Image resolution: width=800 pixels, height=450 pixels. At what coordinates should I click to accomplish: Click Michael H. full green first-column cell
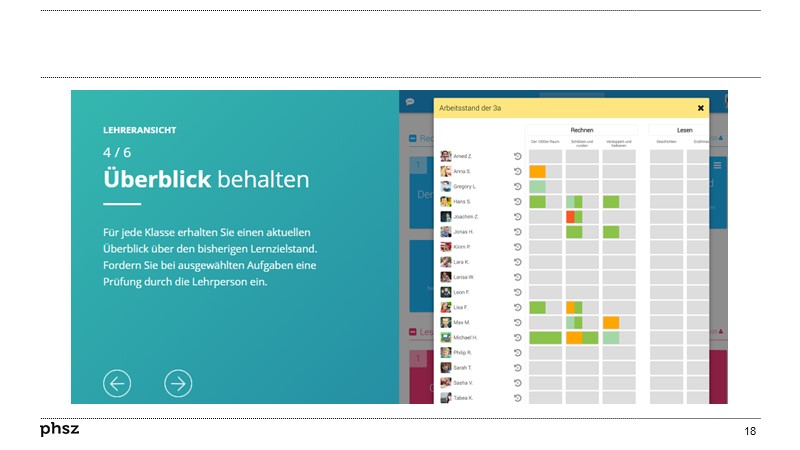tap(545, 338)
